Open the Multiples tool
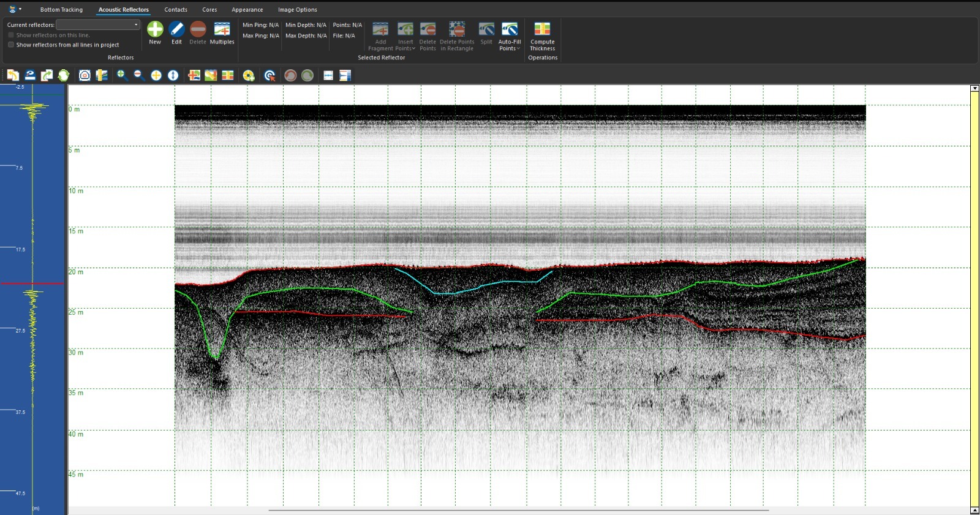980x515 pixels. tap(222, 33)
